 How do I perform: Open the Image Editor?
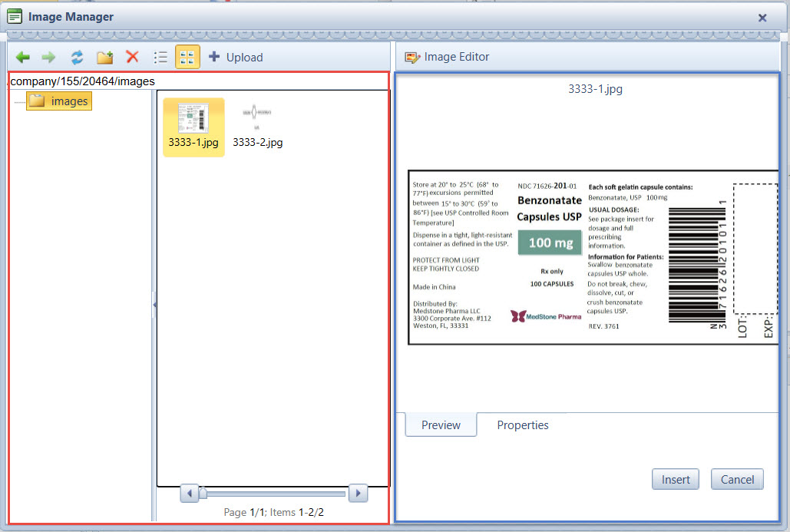[x=447, y=57]
